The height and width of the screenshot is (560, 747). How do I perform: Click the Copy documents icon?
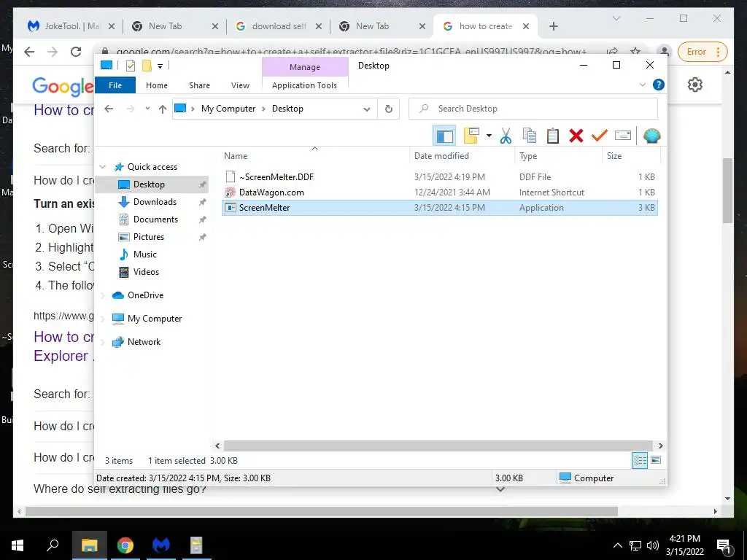pos(530,136)
